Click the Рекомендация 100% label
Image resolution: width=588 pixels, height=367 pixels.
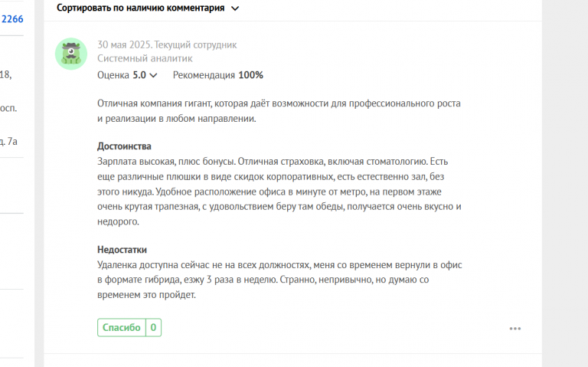pyautogui.click(x=218, y=75)
